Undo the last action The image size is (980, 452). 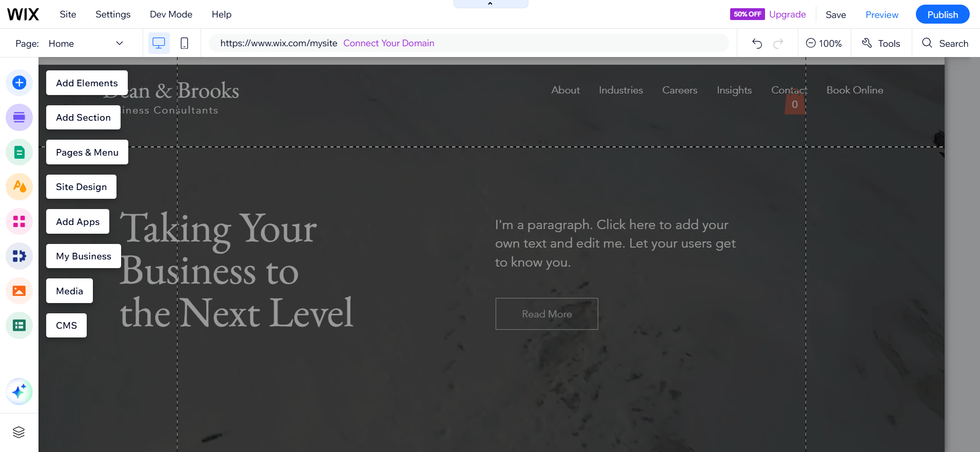point(757,43)
